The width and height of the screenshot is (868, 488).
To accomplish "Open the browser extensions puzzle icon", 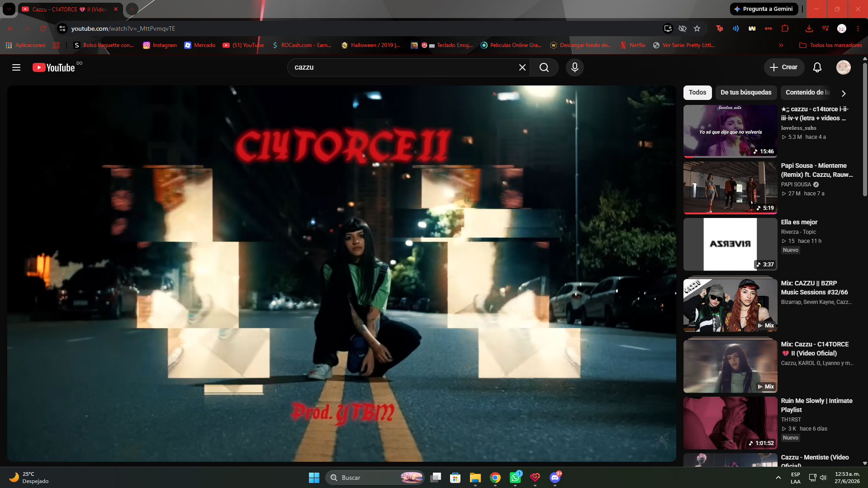I will coord(785,28).
